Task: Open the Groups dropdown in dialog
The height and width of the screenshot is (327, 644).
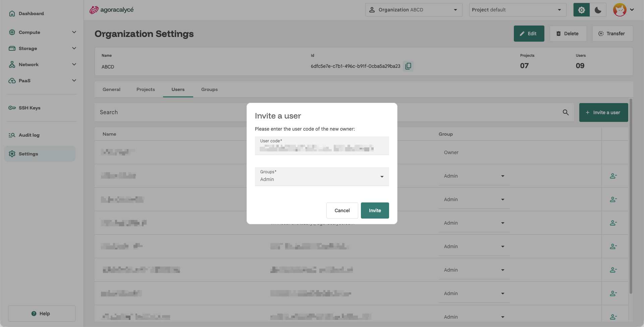Action: (x=322, y=177)
